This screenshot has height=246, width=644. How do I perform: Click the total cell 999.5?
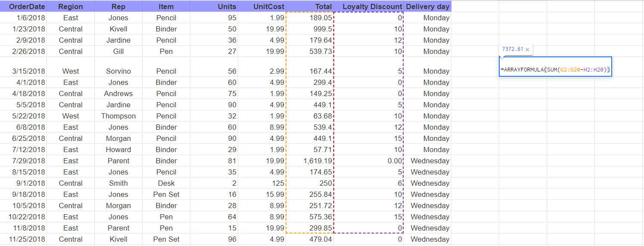point(310,29)
